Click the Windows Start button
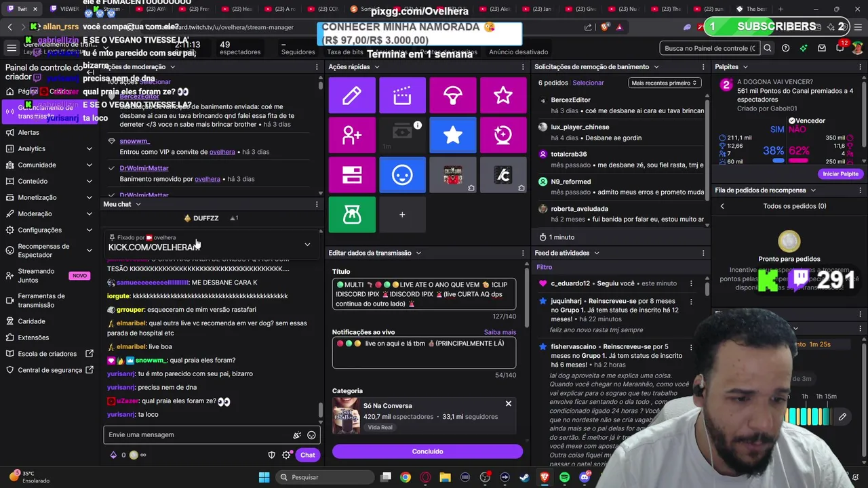The height and width of the screenshot is (488, 868). 264,477
